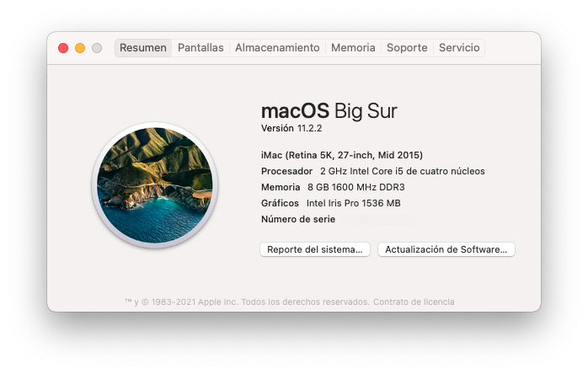Click the Gráficos Intel Iris Pro line
The image size is (588, 374).
(x=331, y=203)
